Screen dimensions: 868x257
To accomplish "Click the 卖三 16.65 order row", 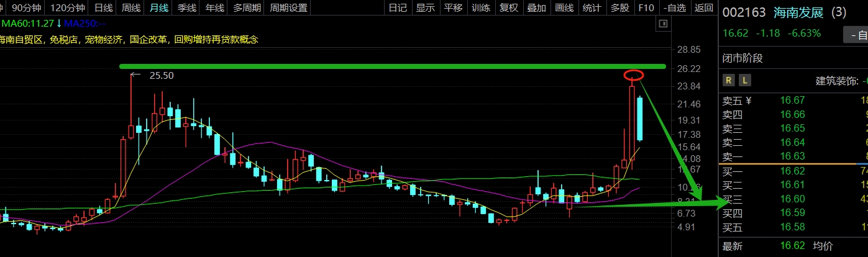I will tap(795, 128).
